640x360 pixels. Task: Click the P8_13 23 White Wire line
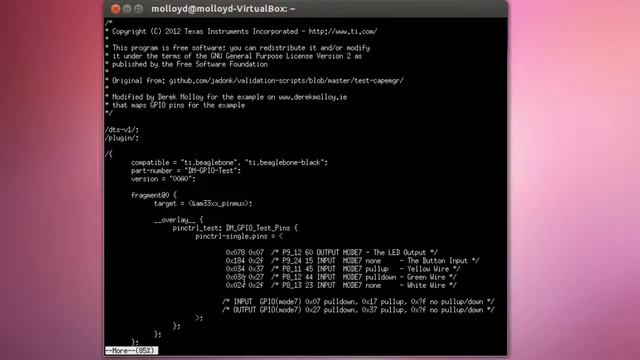tap(341, 285)
